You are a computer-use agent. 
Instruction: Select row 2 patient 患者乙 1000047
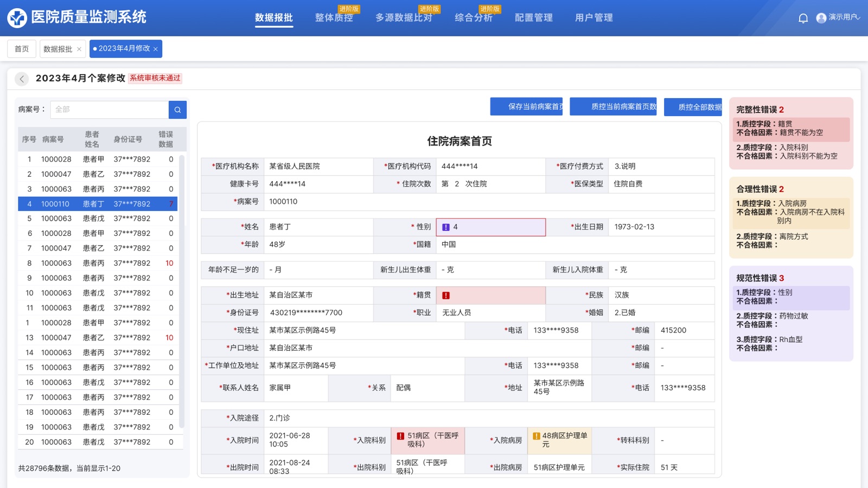tap(98, 175)
